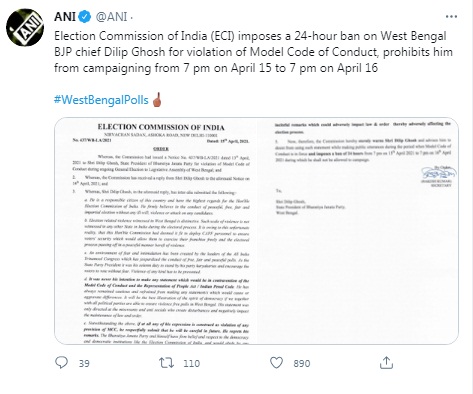Open the three-dot more options menu
The image size is (473, 394).
click(451, 16)
